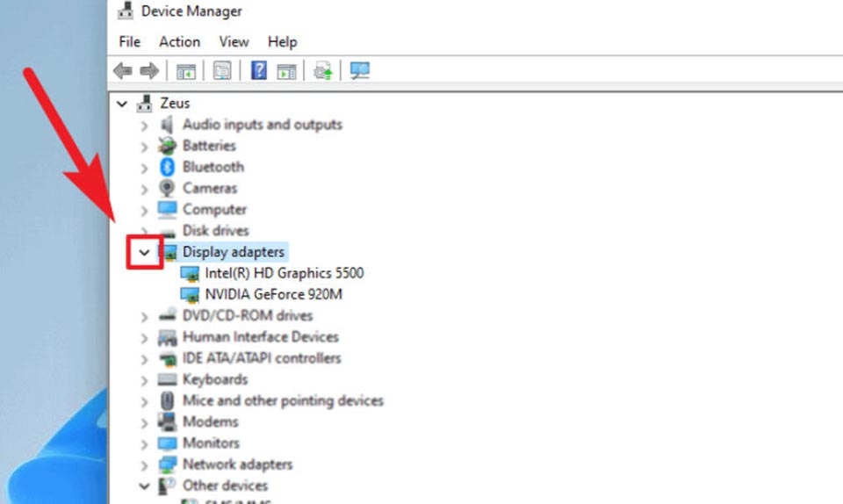This screenshot has width=843, height=504.
Task: Click the blue Help question mark icon
Action: click(258, 71)
